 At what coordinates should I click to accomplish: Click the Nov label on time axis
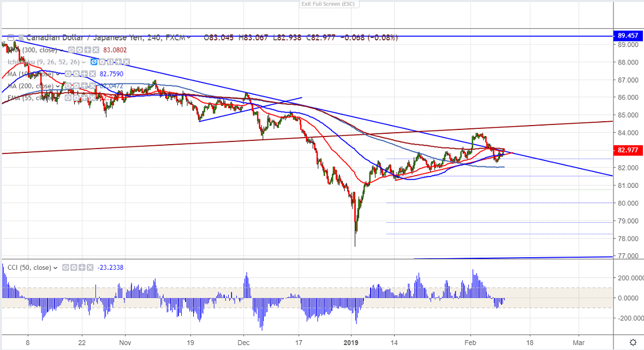126,342
